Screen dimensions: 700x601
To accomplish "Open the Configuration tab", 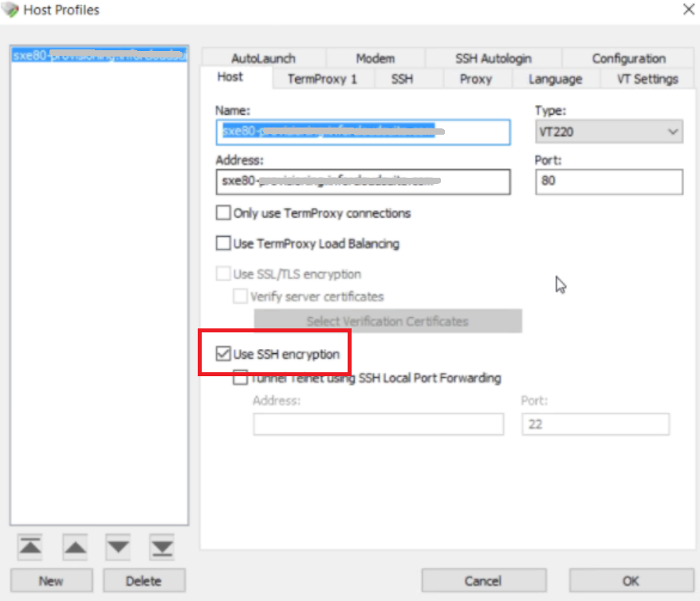I will (629, 58).
